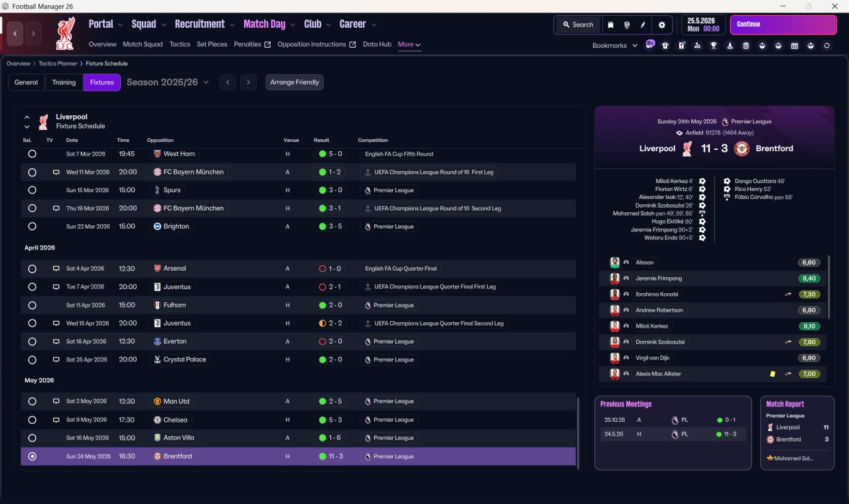Image resolution: width=849 pixels, height=504 pixels.
Task: Switch to the General tab
Action: tap(27, 82)
